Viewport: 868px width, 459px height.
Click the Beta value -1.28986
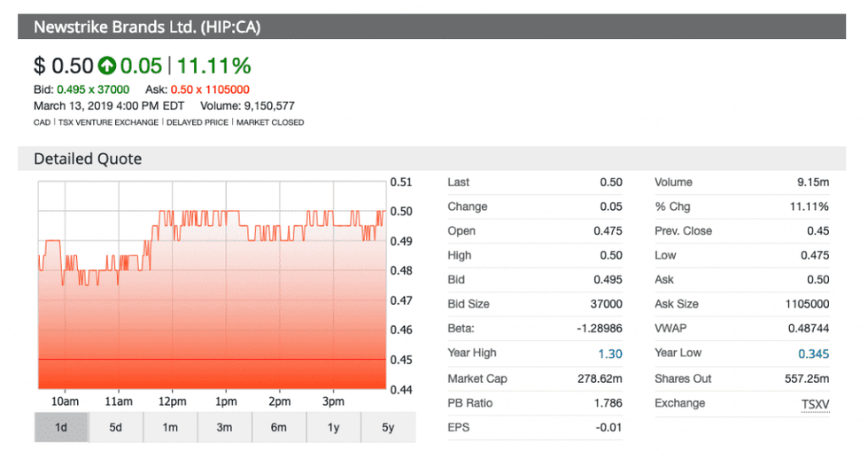pyautogui.click(x=595, y=329)
